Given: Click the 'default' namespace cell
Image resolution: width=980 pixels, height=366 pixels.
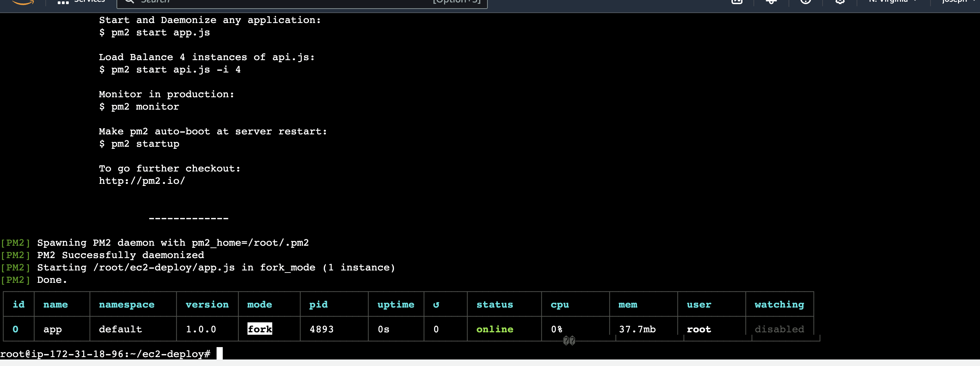Looking at the screenshot, I should click(x=120, y=329).
